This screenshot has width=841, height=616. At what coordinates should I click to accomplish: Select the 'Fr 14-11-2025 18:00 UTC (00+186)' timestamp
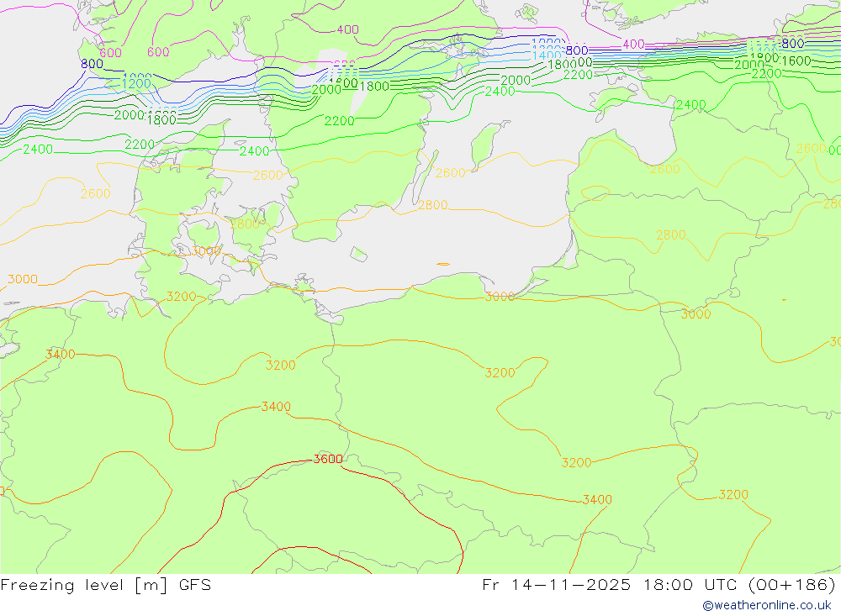[x=659, y=585]
